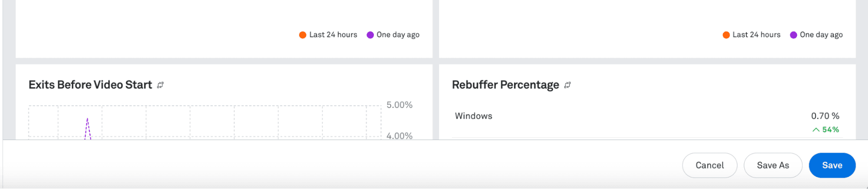Open the Exits Before Video Start title

click(90, 85)
